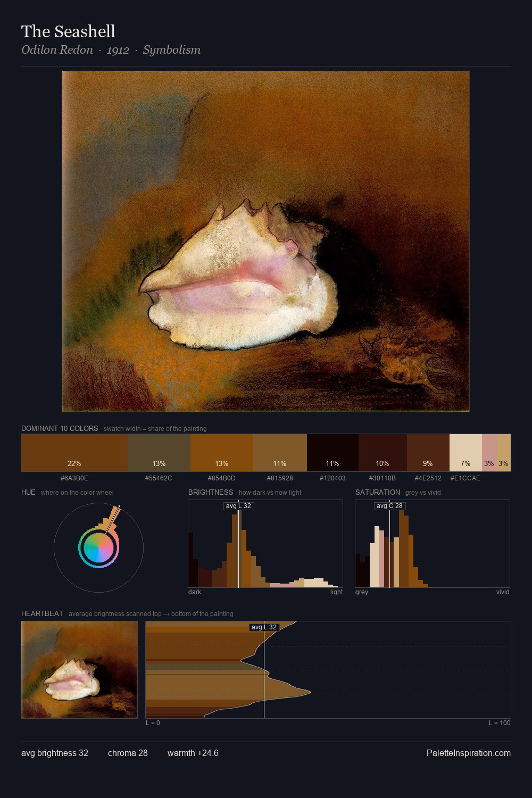Click the "DOMINANT 10 COLORS" heading
This screenshot has width=532, height=798.
(x=60, y=428)
